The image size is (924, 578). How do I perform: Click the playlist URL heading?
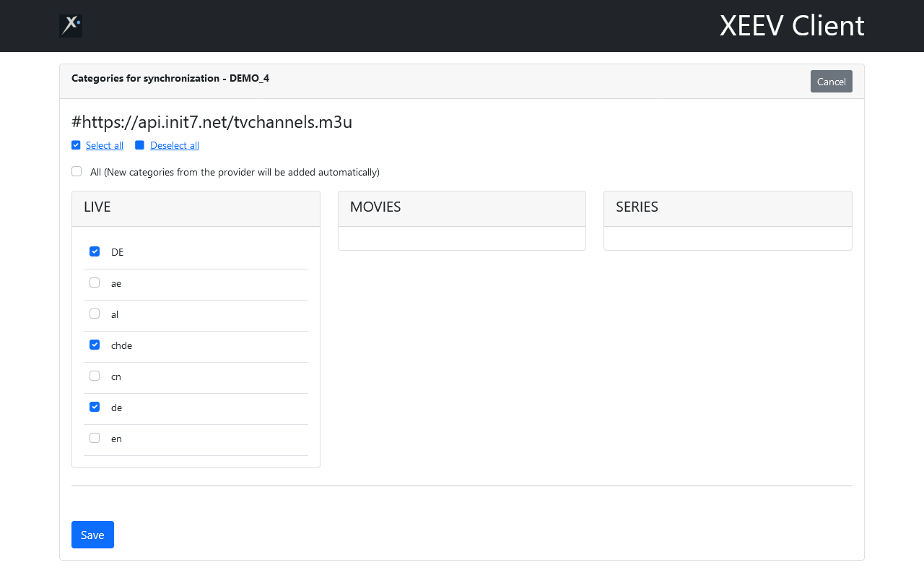[x=212, y=122]
